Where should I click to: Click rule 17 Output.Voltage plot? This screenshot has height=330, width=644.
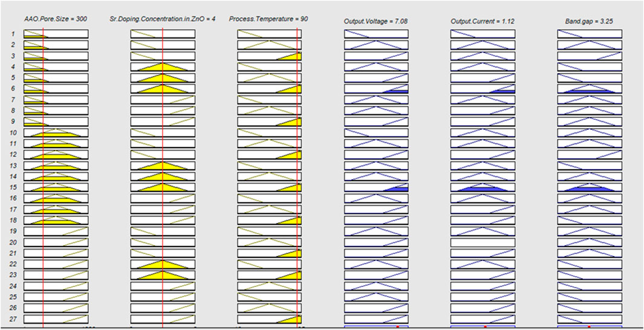click(376, 209)
